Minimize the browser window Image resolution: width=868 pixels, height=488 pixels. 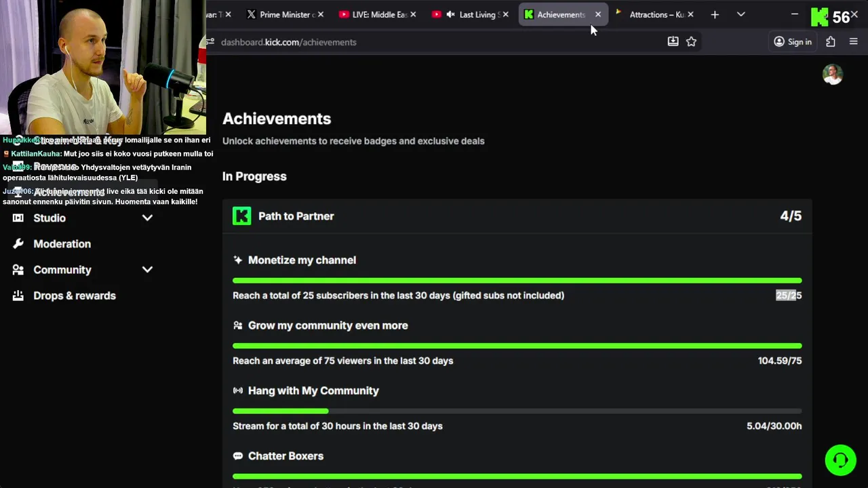click(x=795, y=14)
